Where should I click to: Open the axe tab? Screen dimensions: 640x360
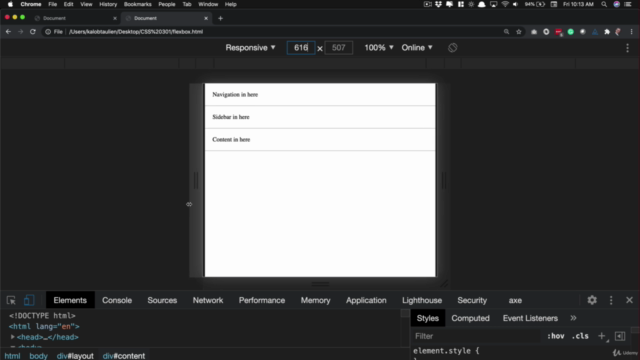click(x=515, y=300)
